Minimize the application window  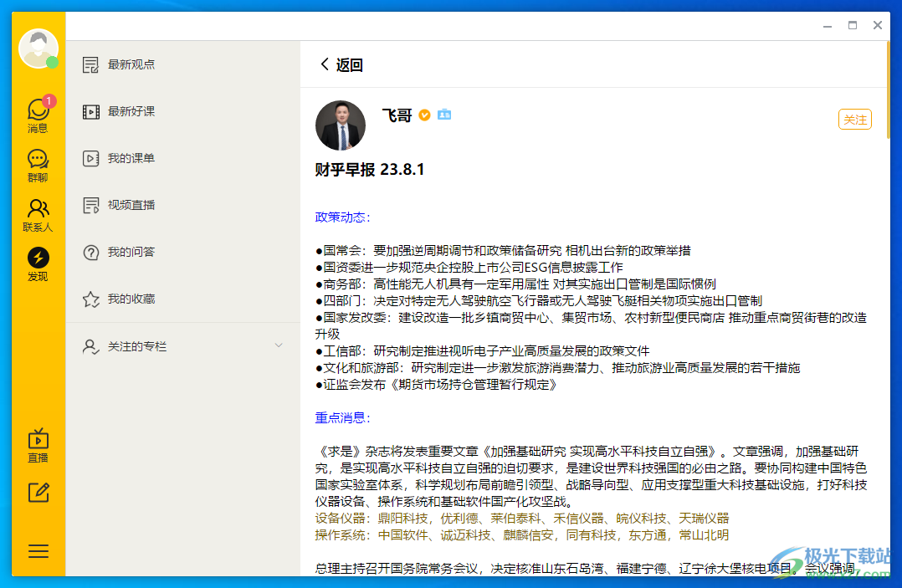pos(828,26)
